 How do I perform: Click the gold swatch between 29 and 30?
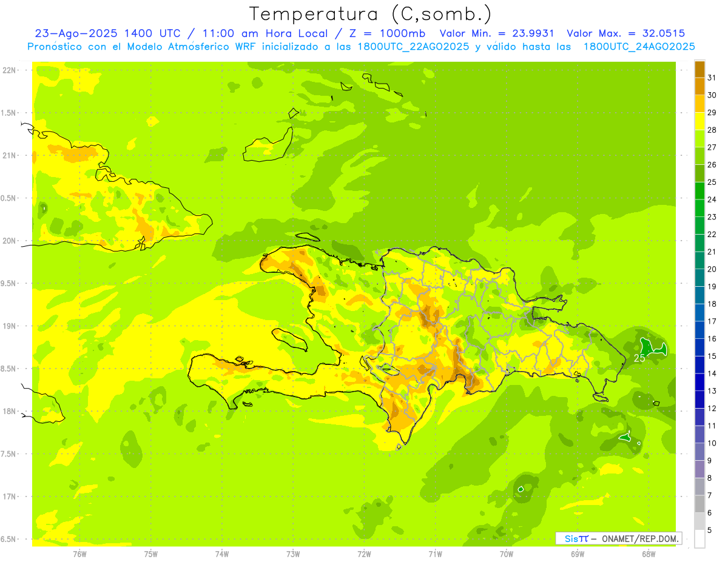click(x=699, y=104)
